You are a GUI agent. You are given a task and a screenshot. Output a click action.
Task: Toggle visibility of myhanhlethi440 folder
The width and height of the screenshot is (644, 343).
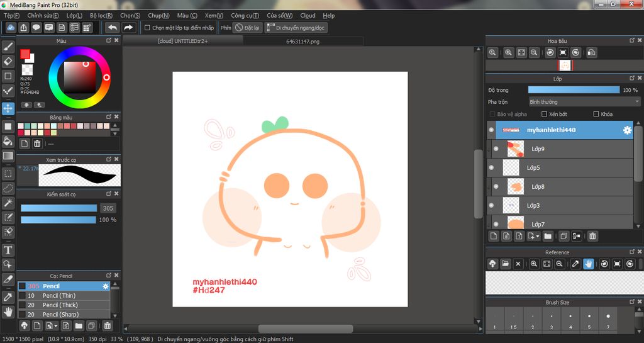click(x=491, y=130)
